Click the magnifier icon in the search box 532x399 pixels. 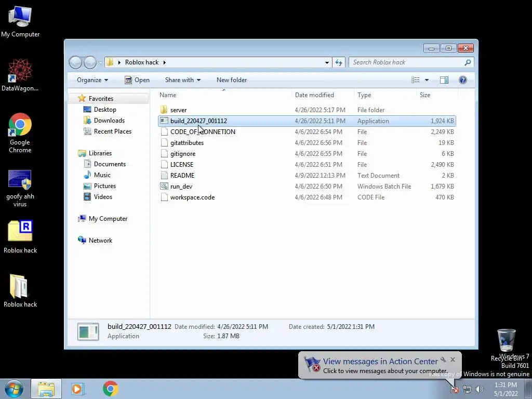(468, 62)
